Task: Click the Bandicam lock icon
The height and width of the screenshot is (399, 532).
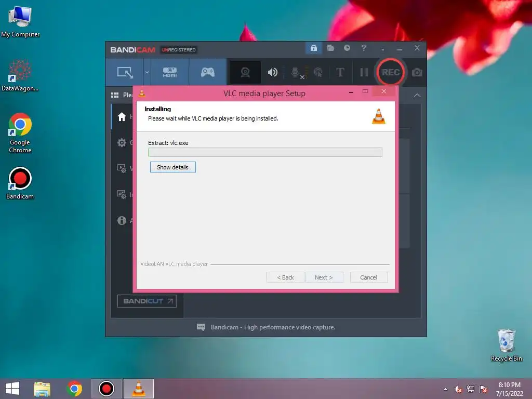Action: click(x=313, y=48)
